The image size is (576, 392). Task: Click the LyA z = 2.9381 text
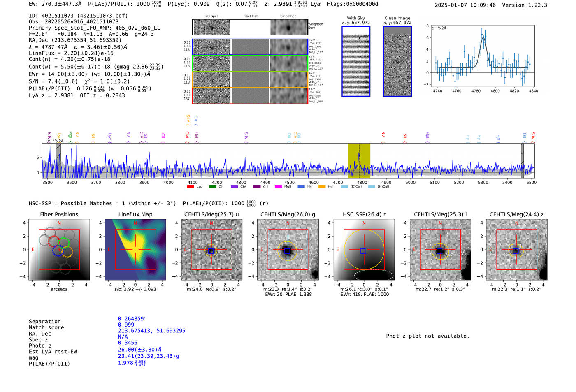pyautogui.click(x=51, y=95)
